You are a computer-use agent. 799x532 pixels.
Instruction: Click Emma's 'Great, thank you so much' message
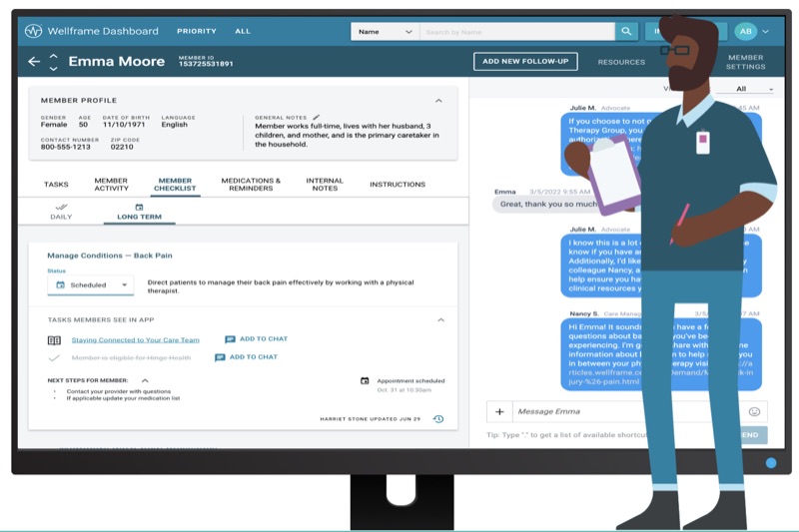coord(548,205)
